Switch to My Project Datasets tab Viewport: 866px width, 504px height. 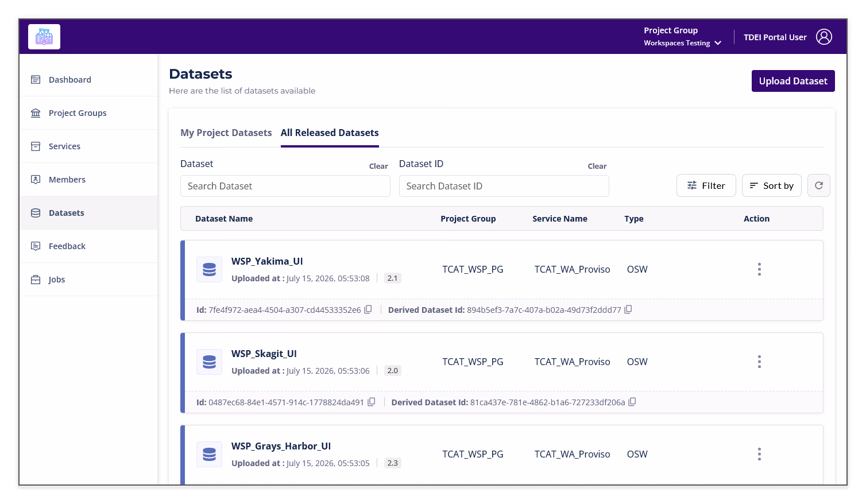point(226,133)
